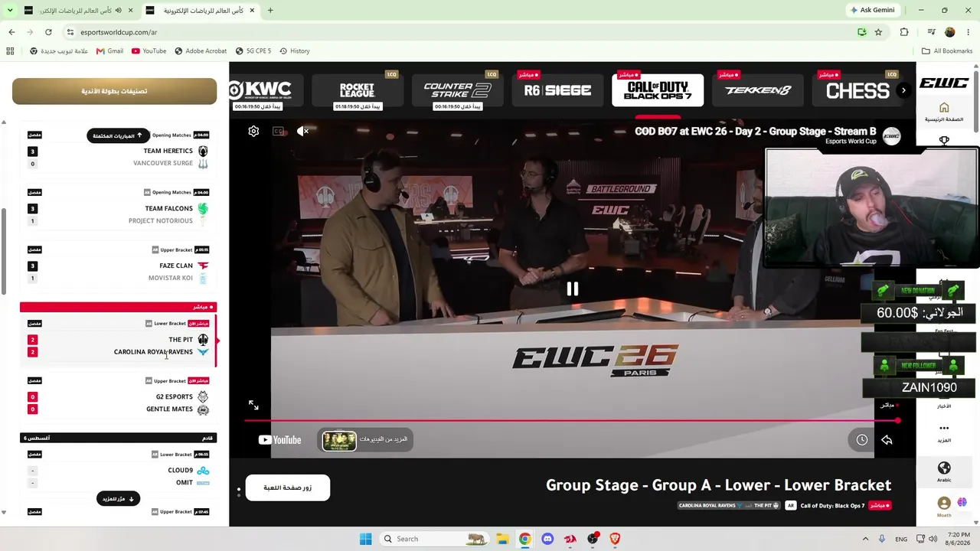
Task: Open the Moath profile avatar
Action: [944, 504]
